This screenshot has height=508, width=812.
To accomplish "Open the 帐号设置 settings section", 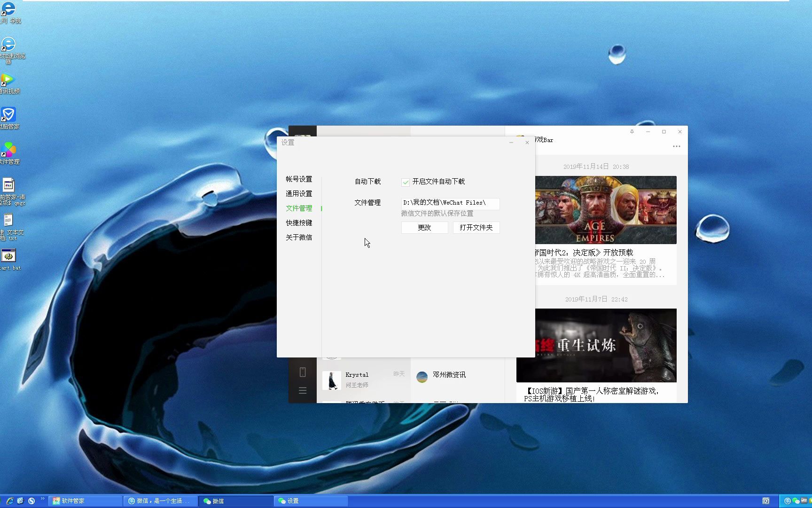I will (x=299, y=179).
